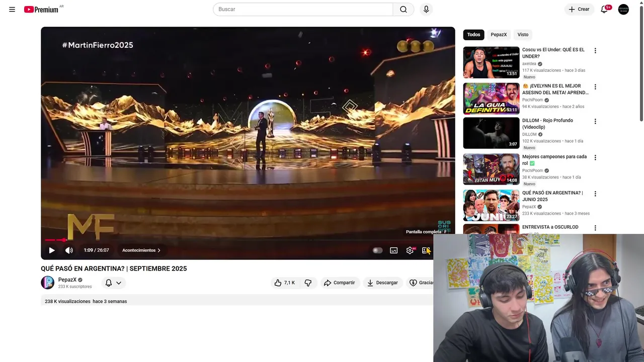644x362 pixels.
Task: Click the Gracias button
Action: pos(421,283)
